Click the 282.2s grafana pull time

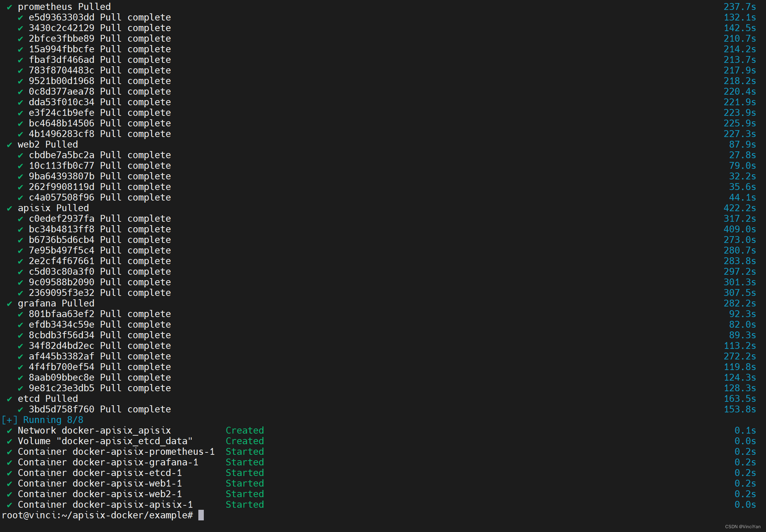740,303
